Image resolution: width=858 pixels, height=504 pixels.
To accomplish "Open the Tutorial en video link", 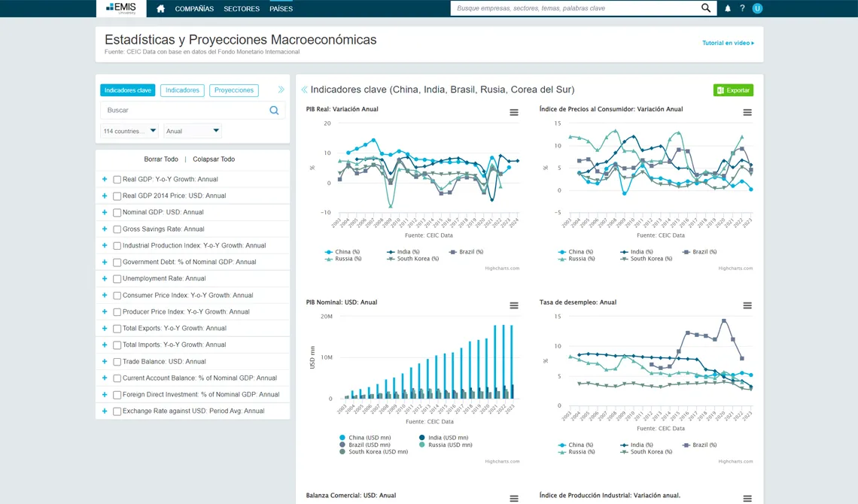I will [728, 43].
